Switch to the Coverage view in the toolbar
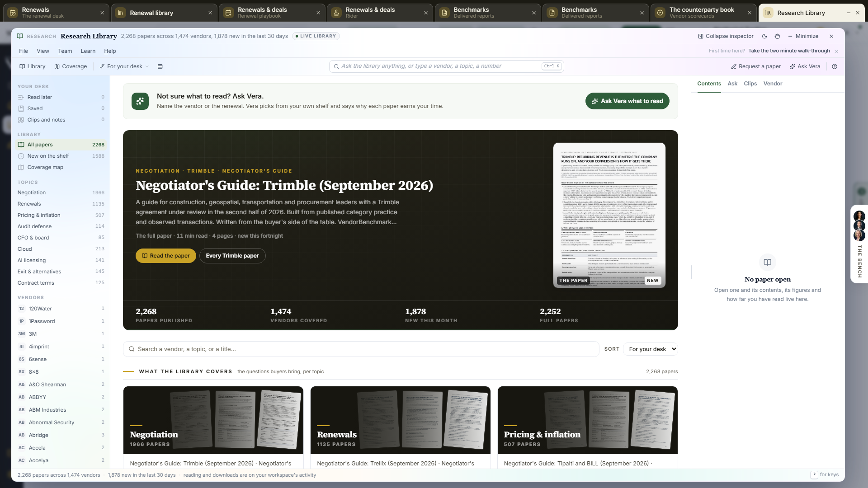 [71, 66]
